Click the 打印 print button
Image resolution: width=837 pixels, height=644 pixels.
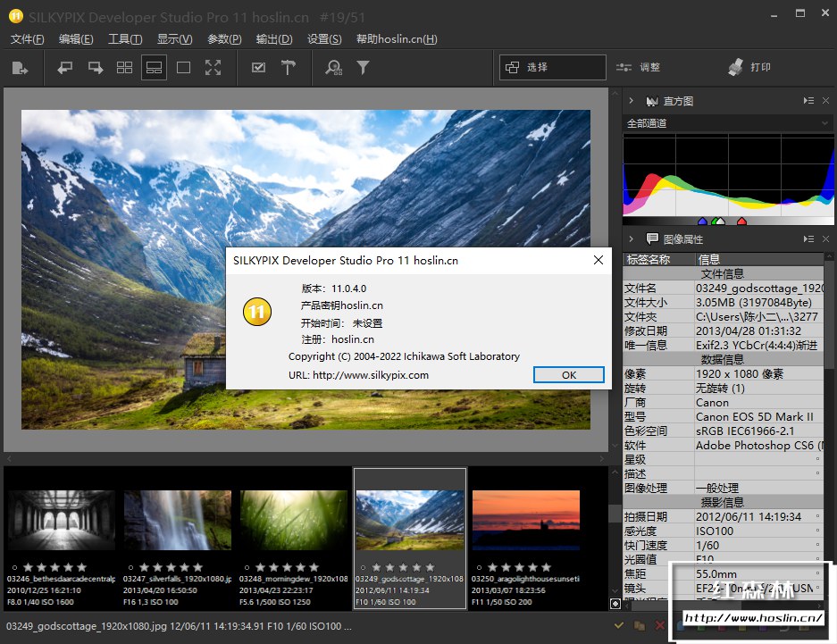[x=749, y=68]
